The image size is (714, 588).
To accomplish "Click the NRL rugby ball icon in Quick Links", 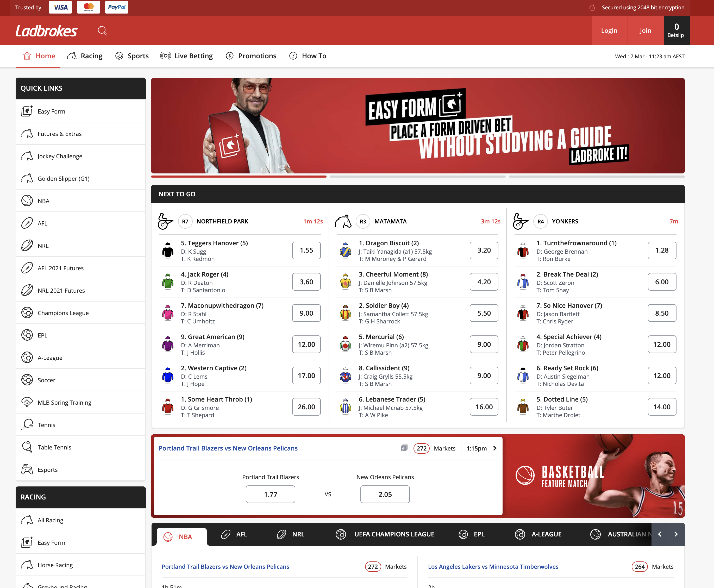I will point(27,245).
